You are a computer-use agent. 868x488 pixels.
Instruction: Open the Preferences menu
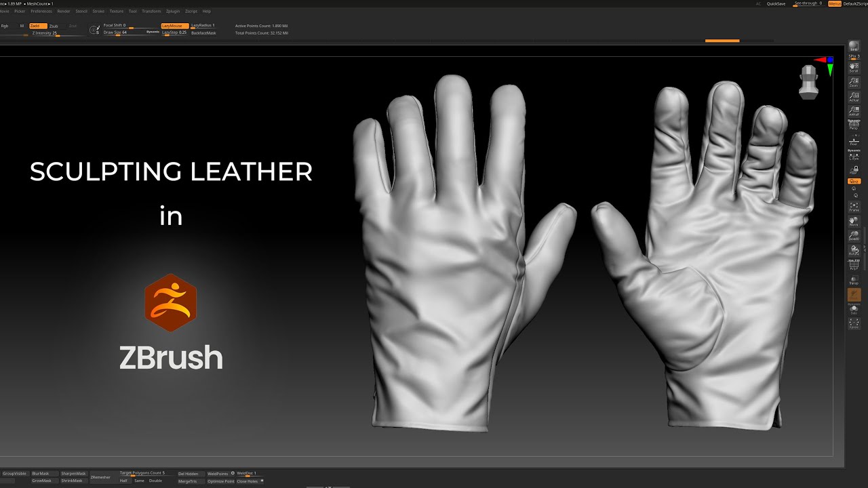click(41, 12)
